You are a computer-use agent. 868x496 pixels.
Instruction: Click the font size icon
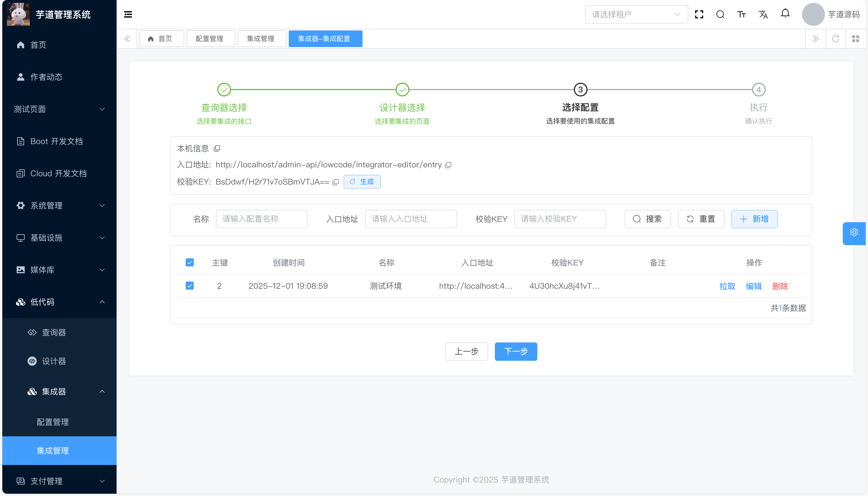pos(741,14)
